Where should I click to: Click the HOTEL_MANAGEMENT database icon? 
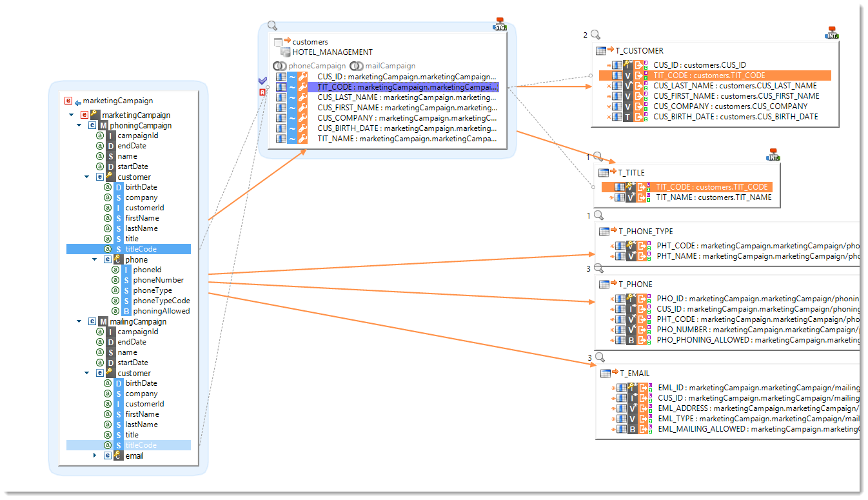click(x=286, y=52)
